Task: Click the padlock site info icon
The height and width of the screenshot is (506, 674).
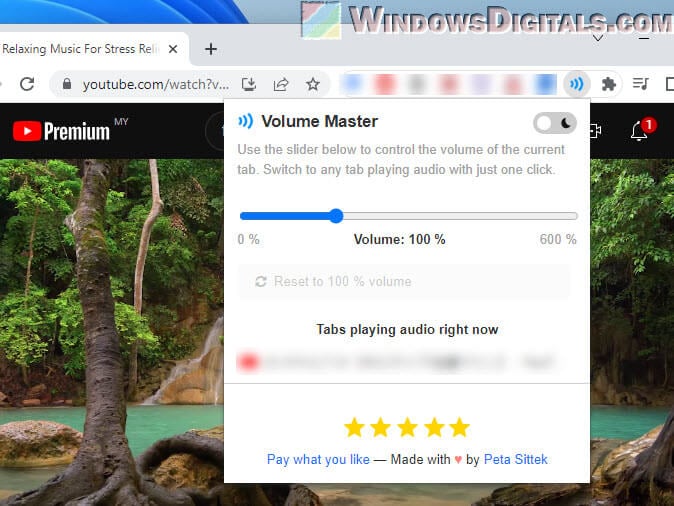Action: pos(67,84)
